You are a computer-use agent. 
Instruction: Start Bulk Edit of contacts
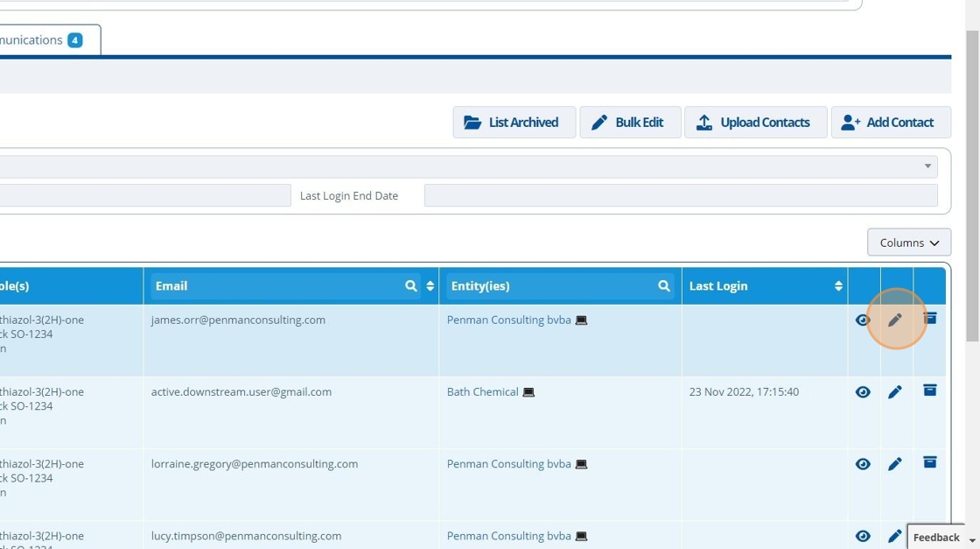coord(630,122)
